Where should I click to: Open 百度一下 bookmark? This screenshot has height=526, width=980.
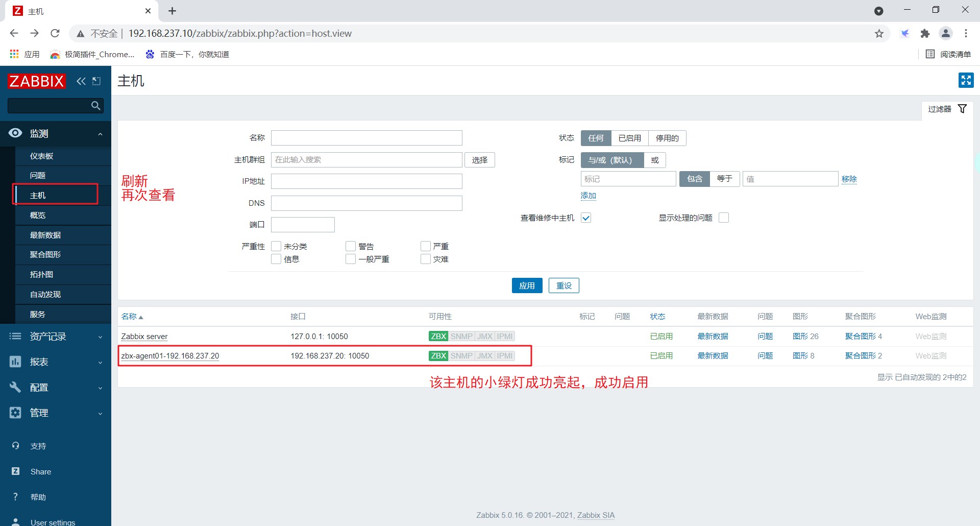pyautogui.click(x=187, y=54)
